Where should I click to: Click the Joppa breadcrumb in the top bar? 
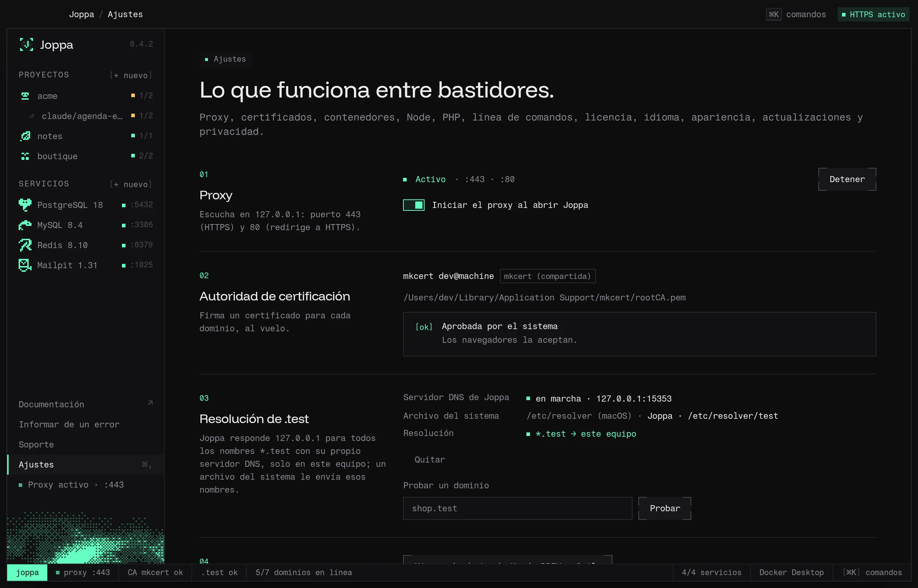click(81, 14)
